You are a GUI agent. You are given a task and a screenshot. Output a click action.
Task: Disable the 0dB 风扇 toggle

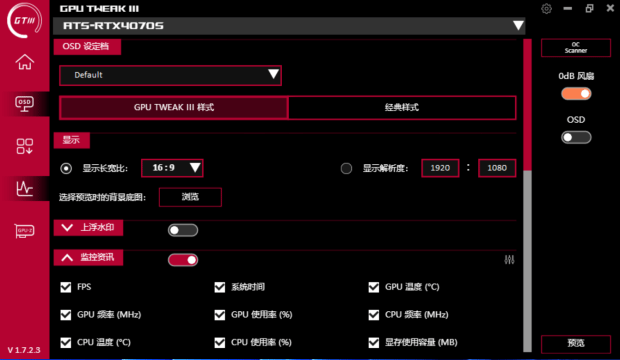pos(576,94)
